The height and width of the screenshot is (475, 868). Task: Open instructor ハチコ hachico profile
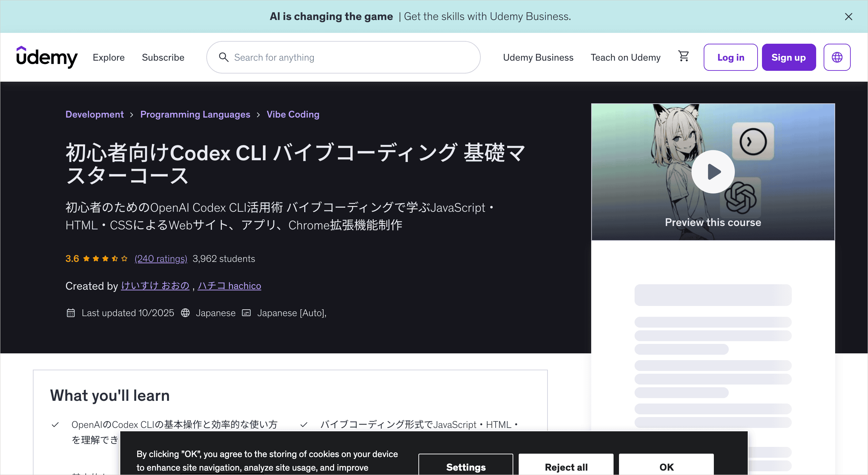coord(229,286)
